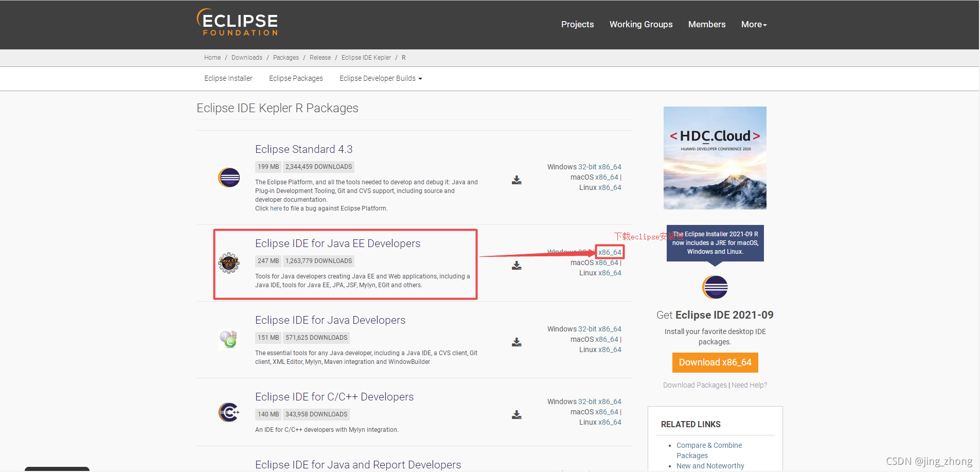This screenshot has width=980, height=472.
Task: Select the Eclipse Installer tab
Action: pyautogui.click(x=228, y=78)
